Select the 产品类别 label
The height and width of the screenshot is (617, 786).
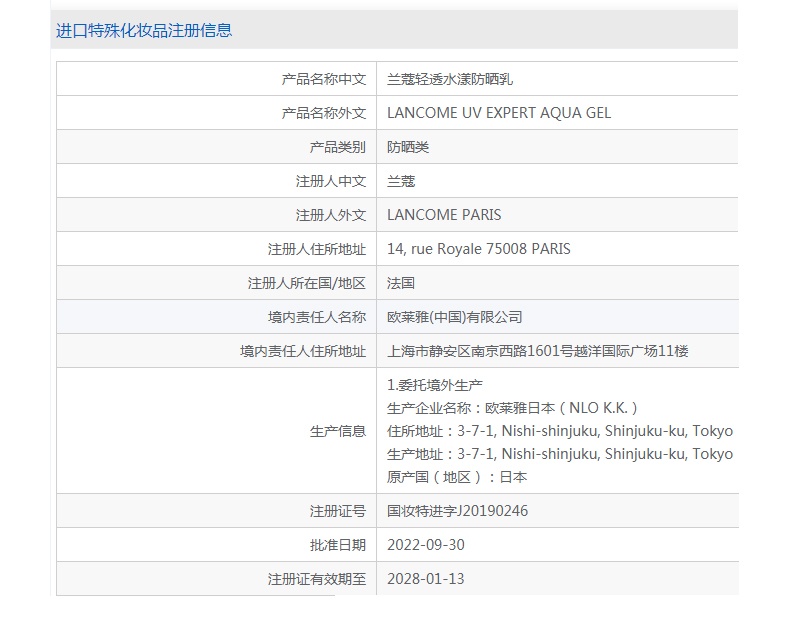pos(338,147)
